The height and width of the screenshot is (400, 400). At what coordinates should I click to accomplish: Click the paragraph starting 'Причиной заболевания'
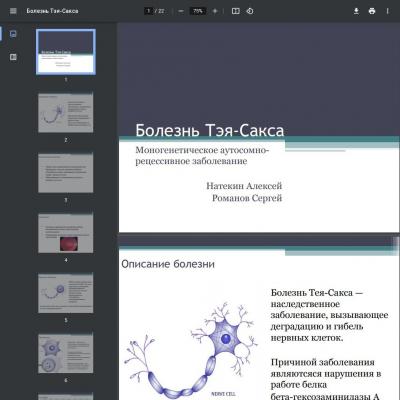pos(326,379)
